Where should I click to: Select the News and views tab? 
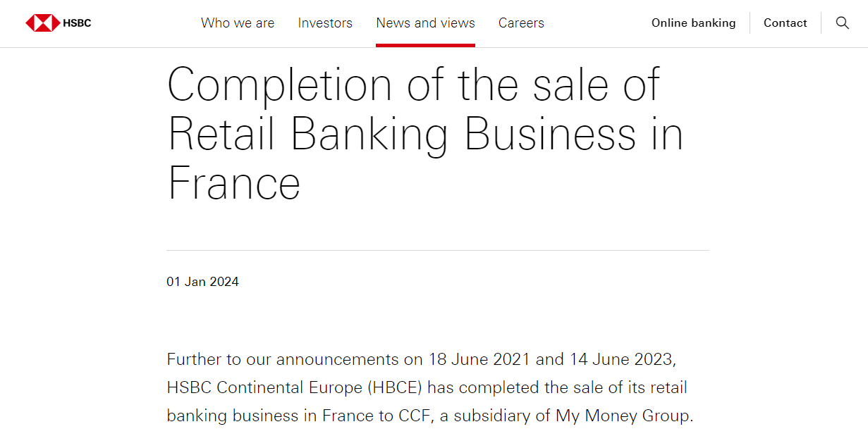425,23
